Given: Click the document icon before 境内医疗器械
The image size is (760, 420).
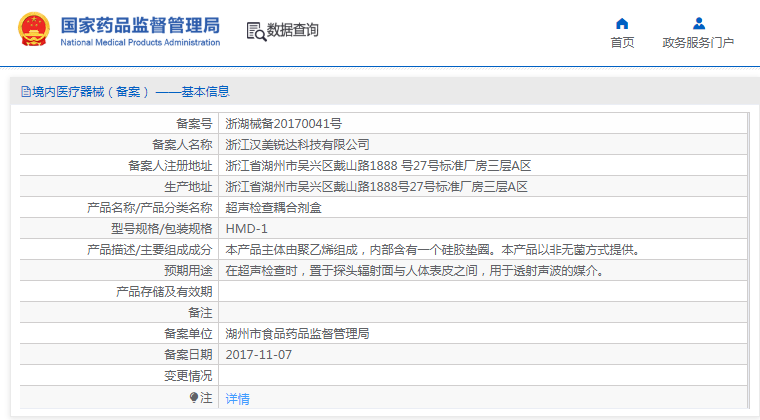Looking at the screenshot, I should tap(26, 92).
